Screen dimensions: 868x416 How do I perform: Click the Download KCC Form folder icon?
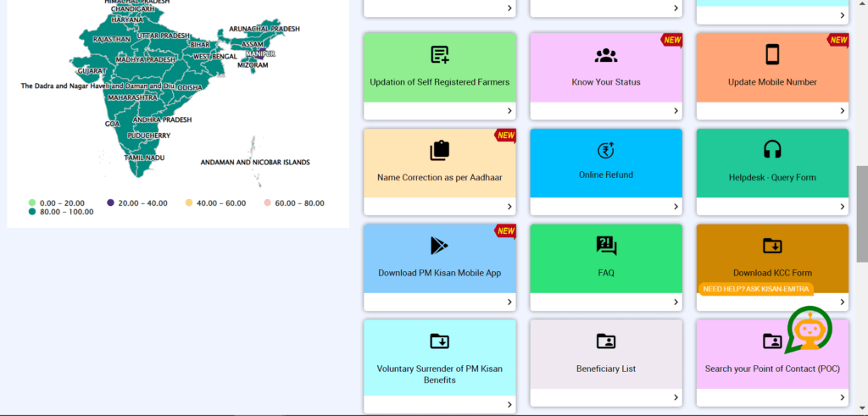(772, 246)
